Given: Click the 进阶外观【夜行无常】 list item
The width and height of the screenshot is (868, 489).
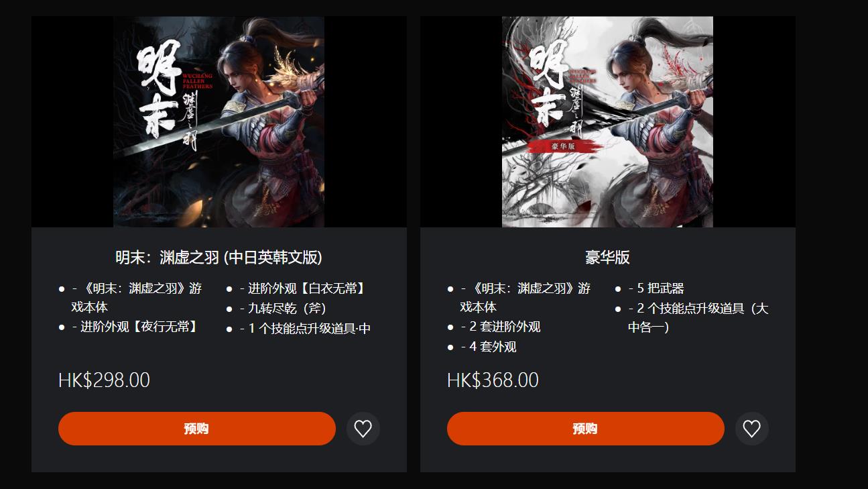Looking at the screenshot, I should click(x=134, y=327).
